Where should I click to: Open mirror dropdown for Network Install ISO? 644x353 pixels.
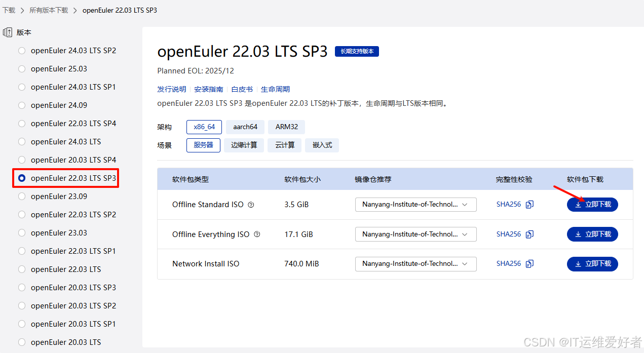tap(415, 264)
